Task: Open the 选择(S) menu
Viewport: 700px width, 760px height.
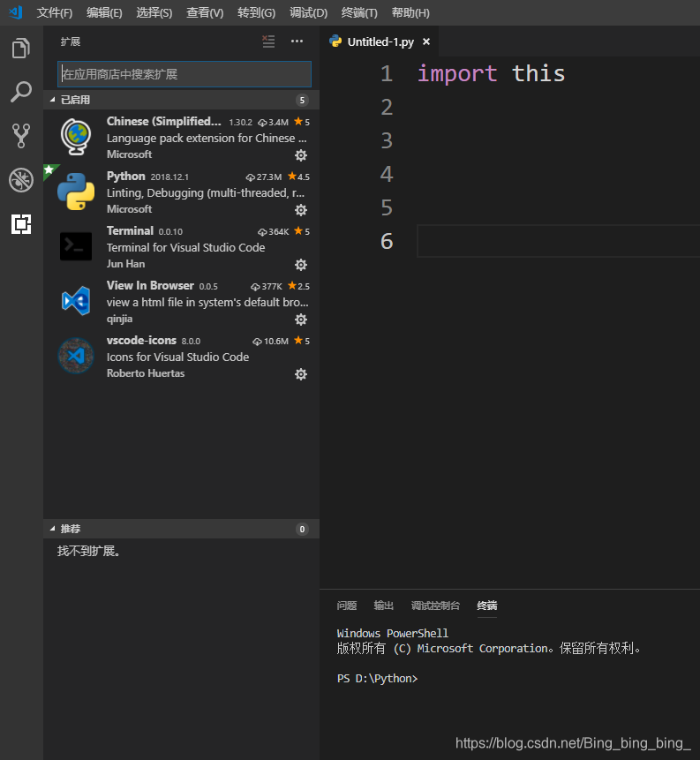Action: 154,12
